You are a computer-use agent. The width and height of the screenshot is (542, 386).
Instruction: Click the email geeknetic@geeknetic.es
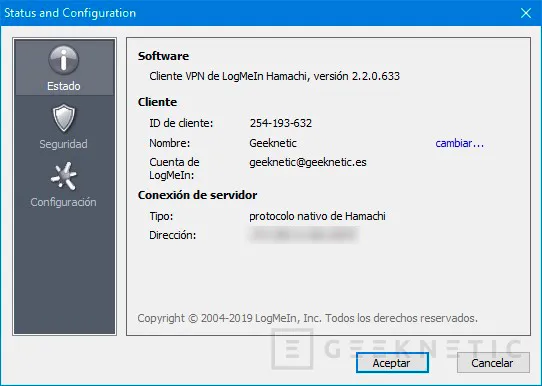(x=308, y=162)
